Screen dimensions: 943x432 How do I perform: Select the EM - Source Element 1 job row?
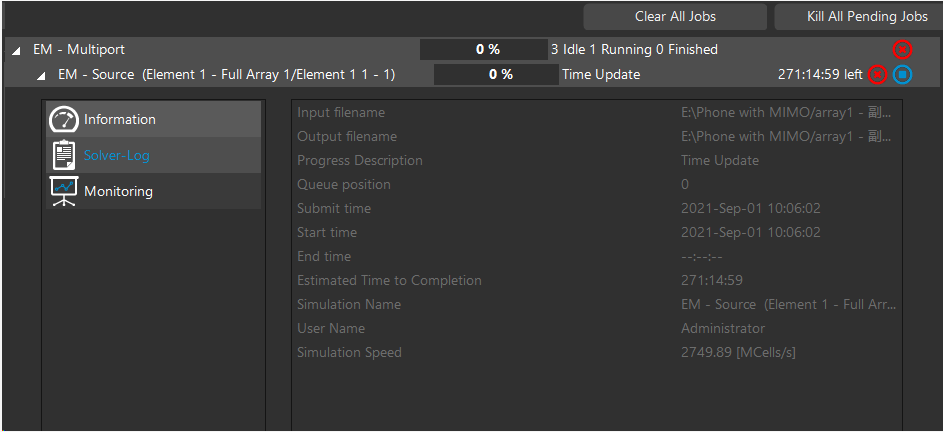click(226, 74)
